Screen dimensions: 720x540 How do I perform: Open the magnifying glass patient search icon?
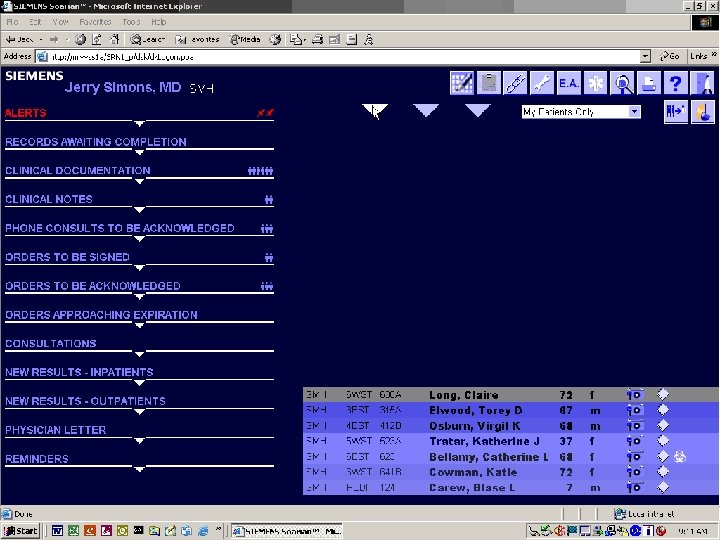[x=622, y=83]
